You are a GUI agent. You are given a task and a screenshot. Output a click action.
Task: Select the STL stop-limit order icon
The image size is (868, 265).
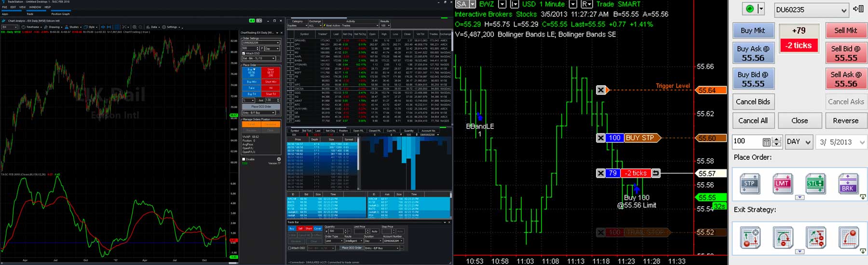[x=815, y=183]
